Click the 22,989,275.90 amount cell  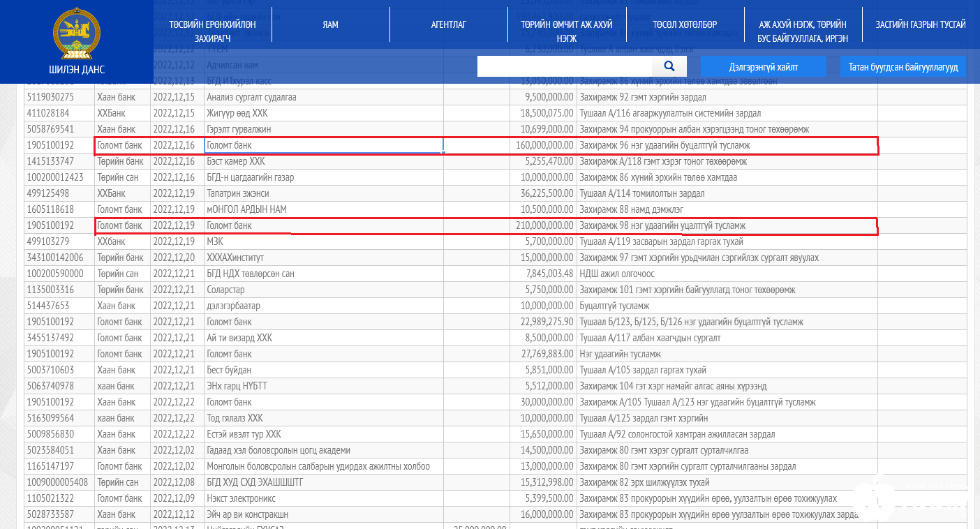point(542,322)
